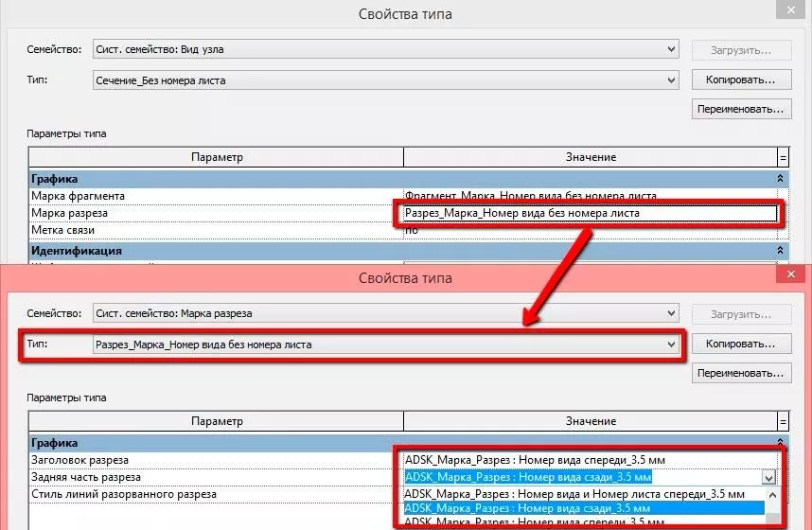Click arrow of Задняя часть разреза dropdown
The height and width of the screenshot is (530, 812).
tap(768, 478)
